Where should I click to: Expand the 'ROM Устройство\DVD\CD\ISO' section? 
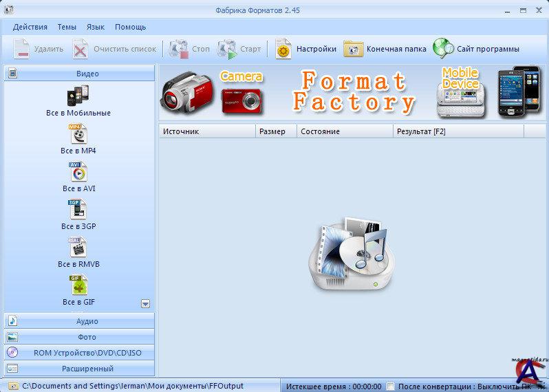79,353
